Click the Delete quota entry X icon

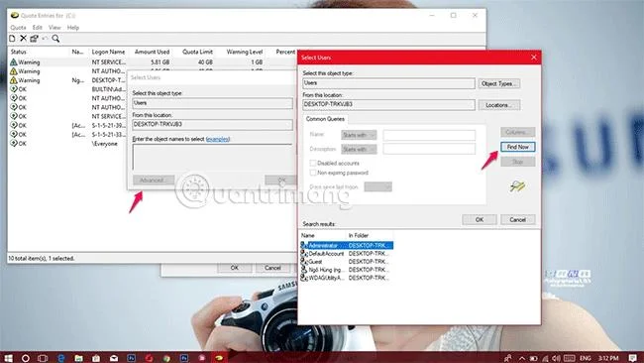click(x=24, y=39)
